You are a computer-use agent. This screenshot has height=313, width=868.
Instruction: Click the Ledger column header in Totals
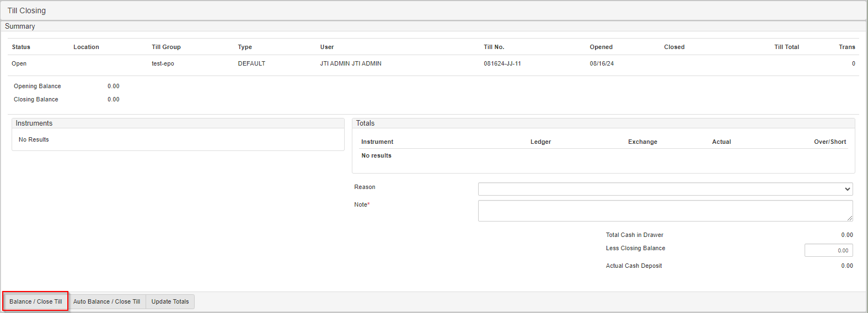click(540, 142)
